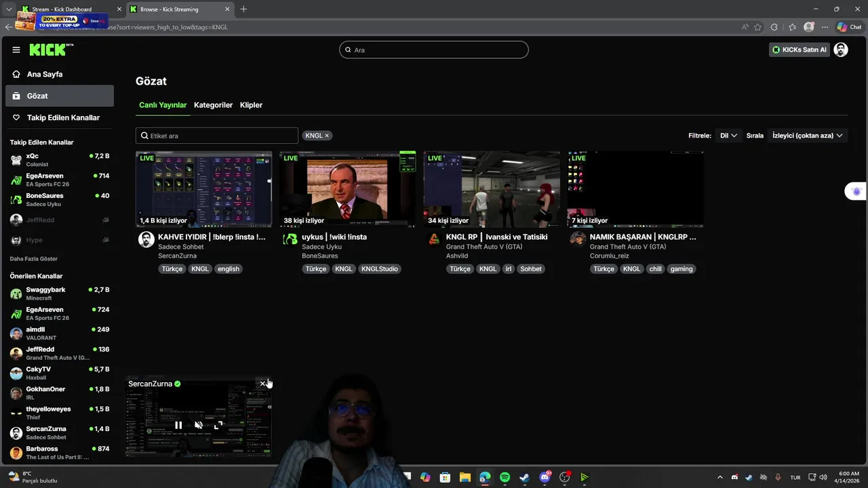
Task: Open BoneSaures in followed channels list
Action: [x=60, y=200]
